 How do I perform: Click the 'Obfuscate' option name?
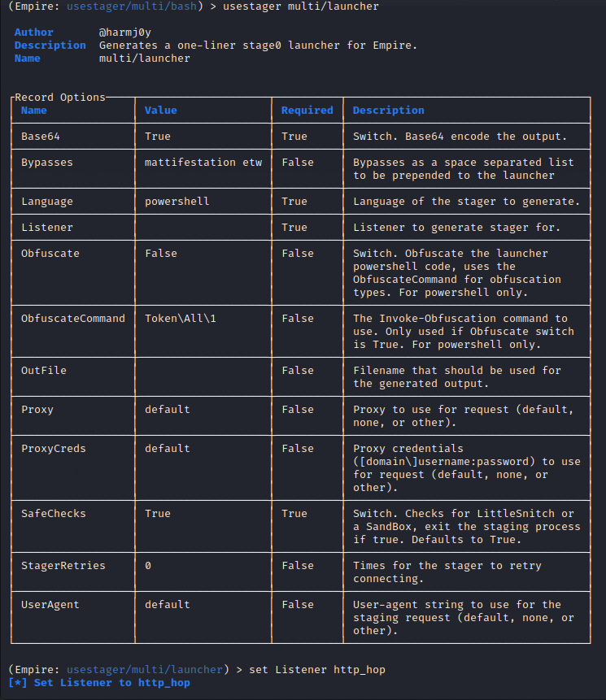click(50, 253)
